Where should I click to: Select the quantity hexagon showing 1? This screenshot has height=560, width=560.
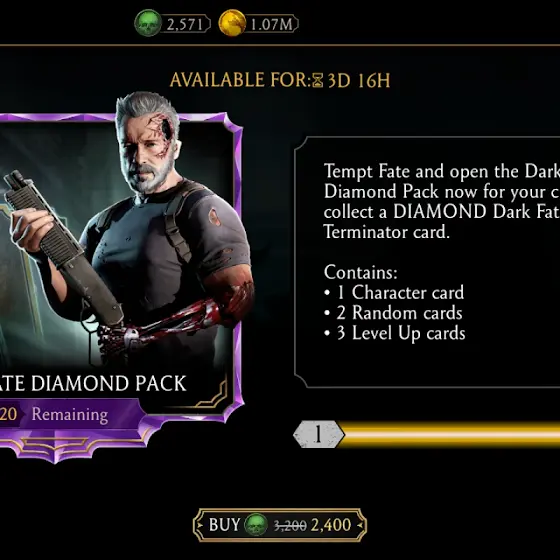[x=319, y=434]
